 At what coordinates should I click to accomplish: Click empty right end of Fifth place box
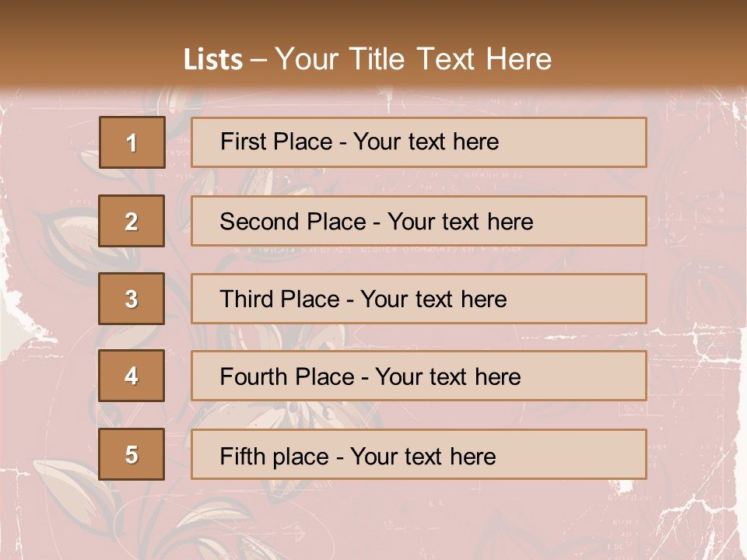[591, 454]
